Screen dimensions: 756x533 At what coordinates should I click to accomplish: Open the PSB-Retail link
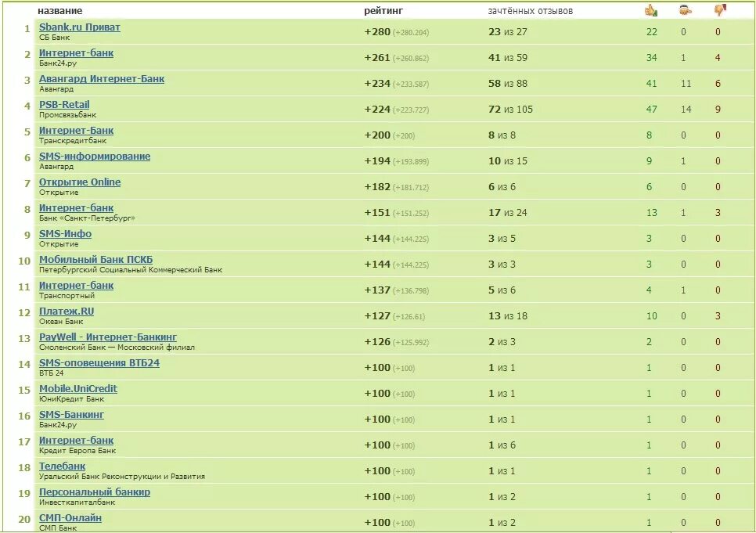[64, 105]
